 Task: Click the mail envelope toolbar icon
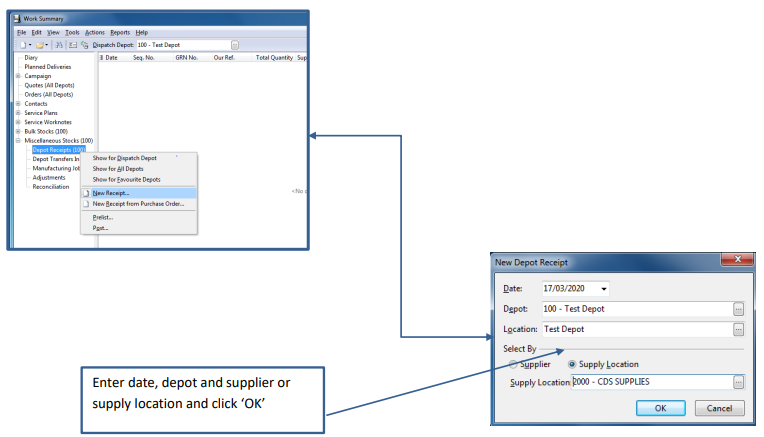click(73, 45)
